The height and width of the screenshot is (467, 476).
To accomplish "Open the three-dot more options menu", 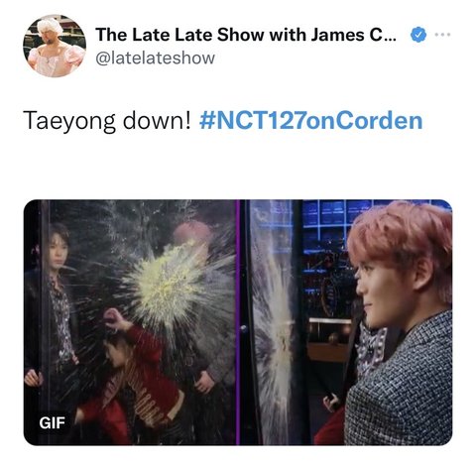I will [442, 34].
